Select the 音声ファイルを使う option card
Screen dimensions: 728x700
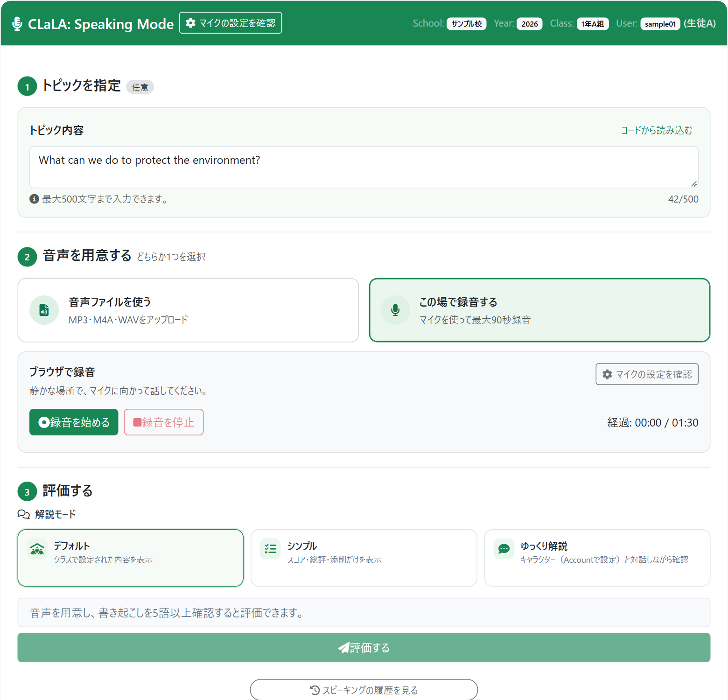tap(188, 310)
